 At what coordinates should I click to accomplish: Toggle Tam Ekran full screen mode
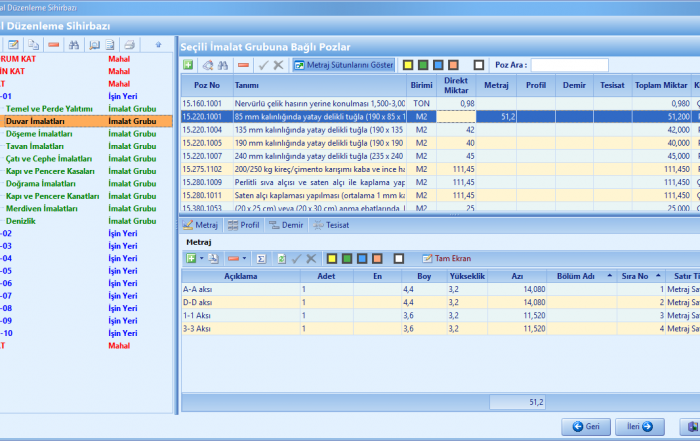click(446, 258)
